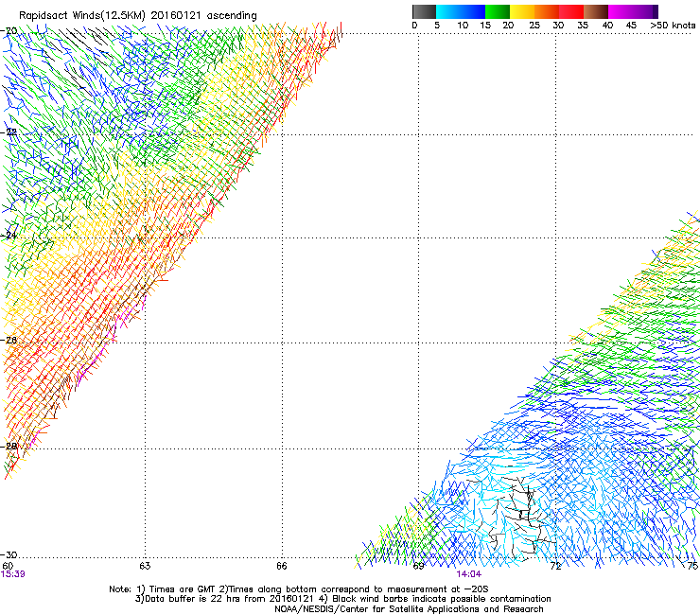Click the magenta 40-45 knots legend swatch

click(621, 11)
